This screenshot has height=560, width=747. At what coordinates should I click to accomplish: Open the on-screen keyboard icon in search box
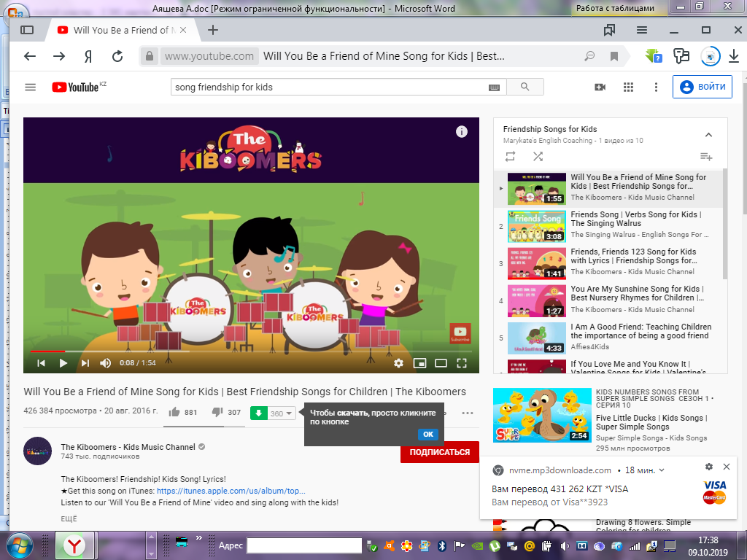click(x=494, y=87)
